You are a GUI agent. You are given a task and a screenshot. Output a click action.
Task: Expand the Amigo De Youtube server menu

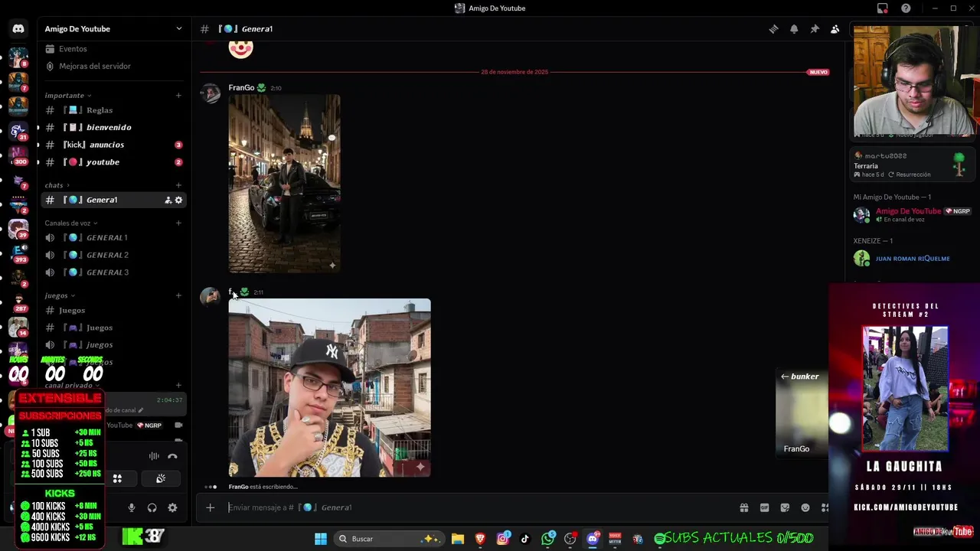(x=114, y=29)
